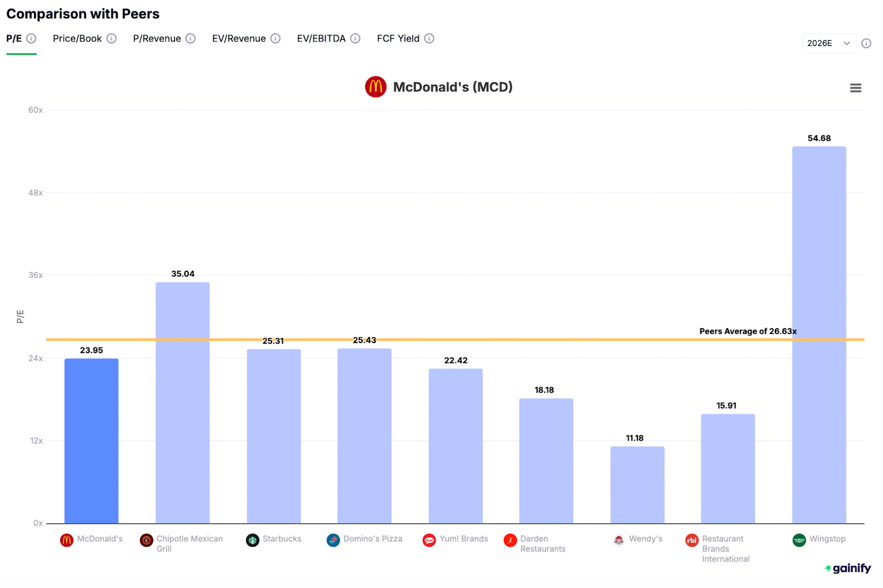The width and height of the screenshot is (883, 588).
Task: Click the info icon beside the 2026E dropdown
Action: tap(866, 43)
